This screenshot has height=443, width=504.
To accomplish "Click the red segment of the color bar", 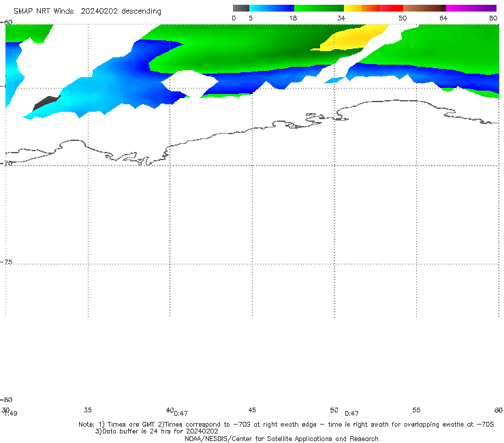I will (391, 8).
